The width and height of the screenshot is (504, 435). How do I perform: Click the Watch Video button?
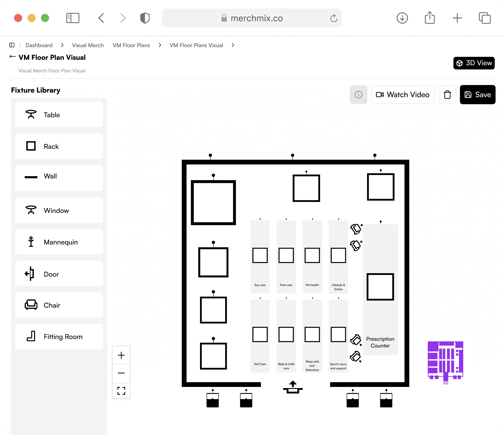coord(403,94)
